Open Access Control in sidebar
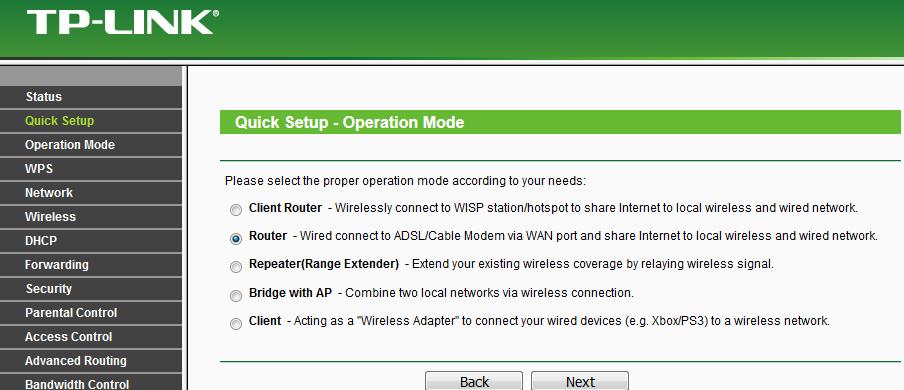The height and width of the screenshot is (390, 904). (x=91, y=337)
